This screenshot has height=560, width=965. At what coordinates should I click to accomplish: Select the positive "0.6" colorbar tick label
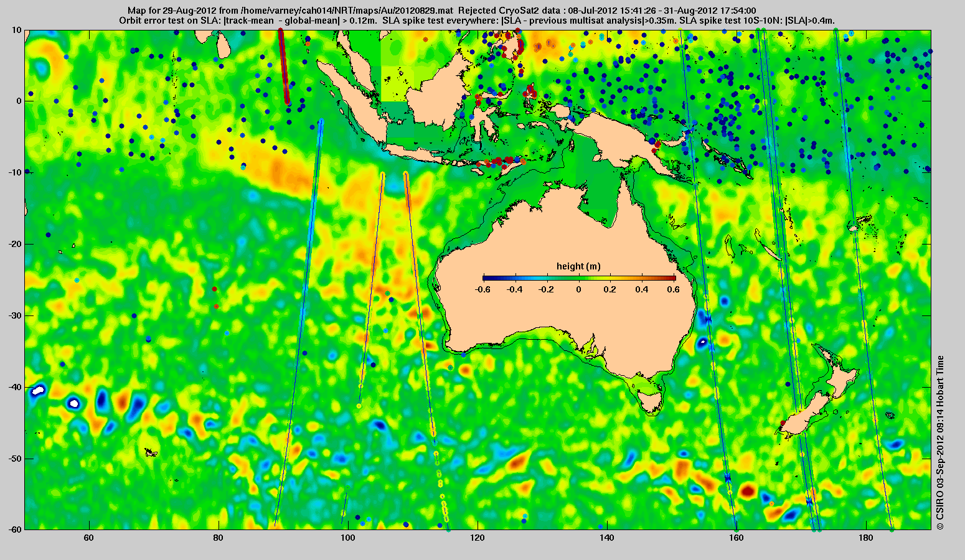coord(674,289)
